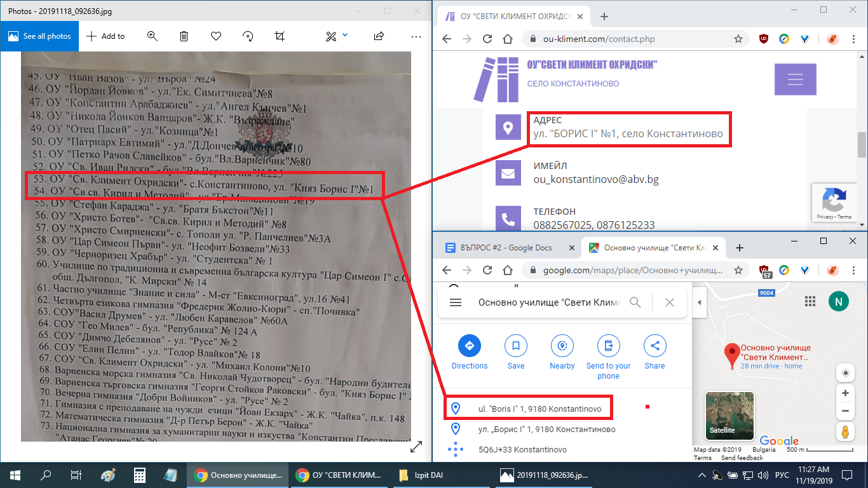Select the crop tool in Photos
The width and height of the screenshot is (868, 488).
point(280,36)
